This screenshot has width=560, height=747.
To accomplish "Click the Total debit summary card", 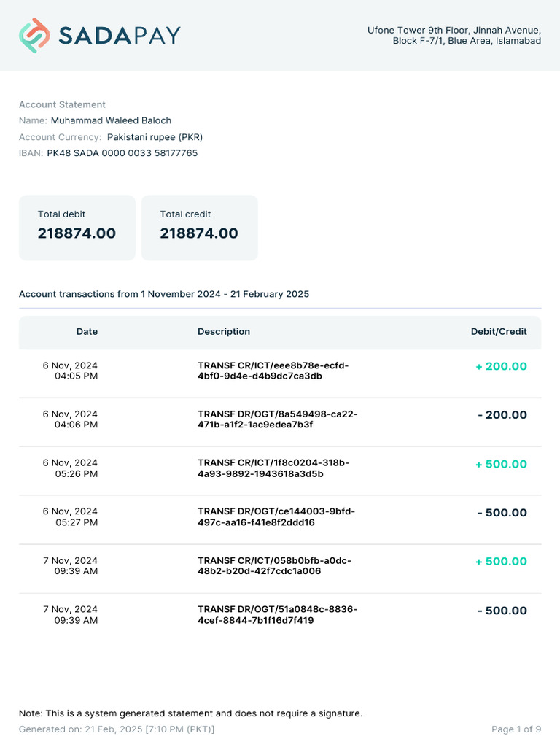I will point(77,227).
